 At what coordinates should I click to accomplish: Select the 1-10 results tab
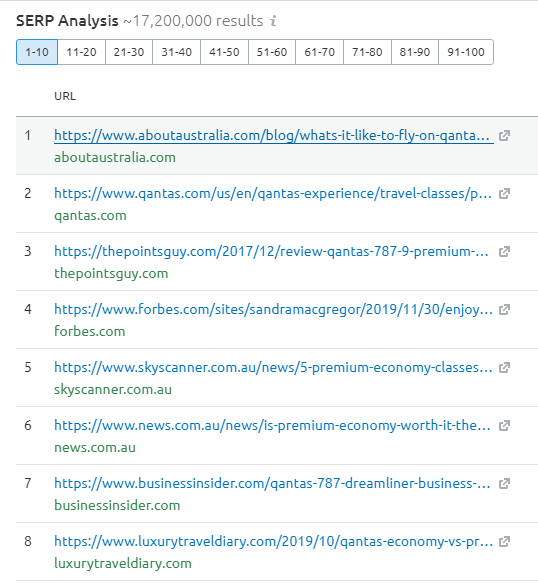tap(37, 52)
